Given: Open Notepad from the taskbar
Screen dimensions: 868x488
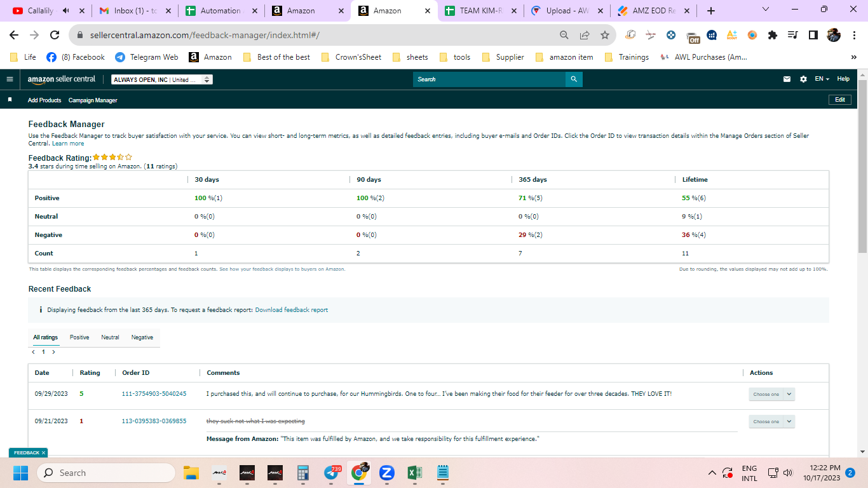Looking at the screenshot, I should pos(443,473).
